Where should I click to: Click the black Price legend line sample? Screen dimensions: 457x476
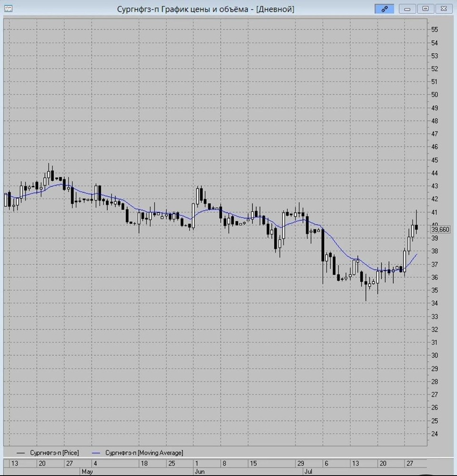pyautogui.click(x=20, y=453)
